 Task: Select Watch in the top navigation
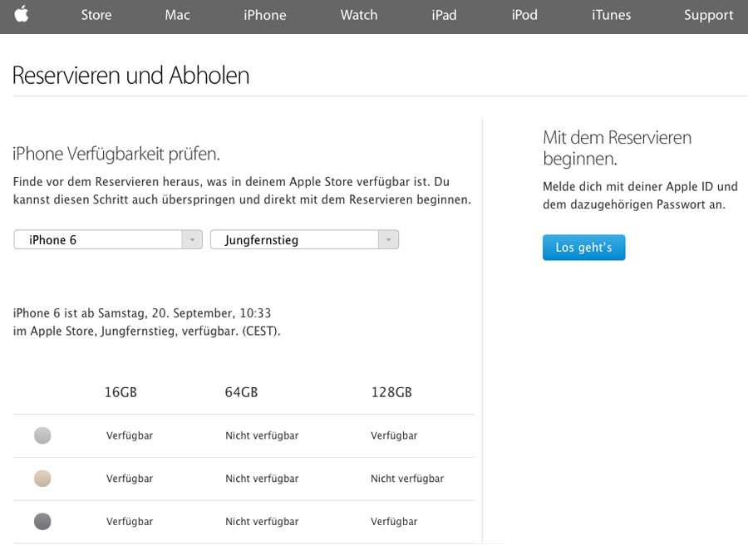[x=359, y=15]
